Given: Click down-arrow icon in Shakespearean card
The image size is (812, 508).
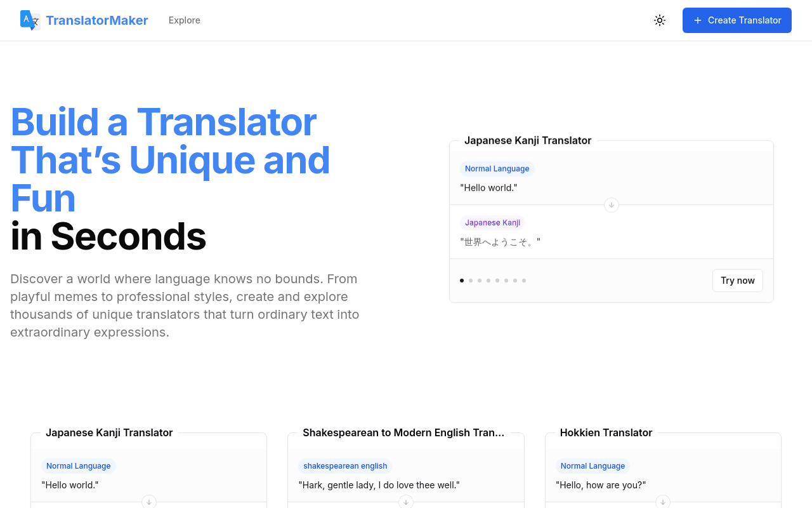Looking at the screenshot, I should click(406, 502).
